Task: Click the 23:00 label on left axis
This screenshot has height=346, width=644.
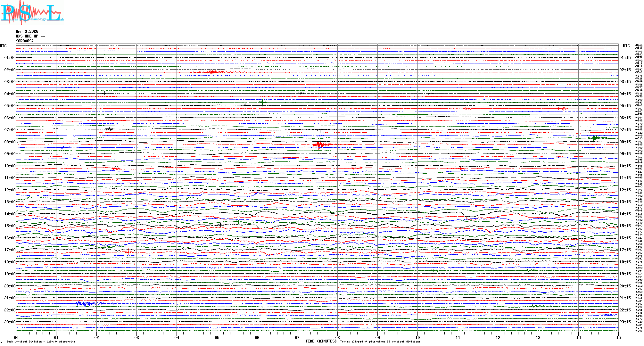Action: click(10, 322)
